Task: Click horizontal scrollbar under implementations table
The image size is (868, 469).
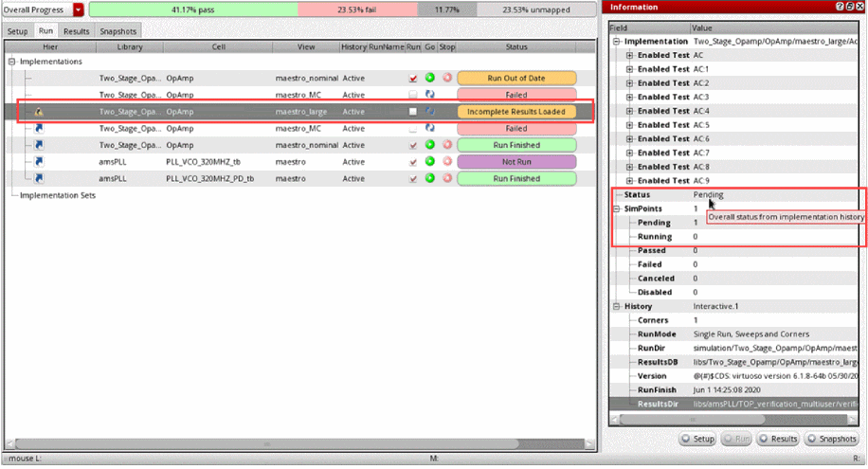Action: [267, 444]
